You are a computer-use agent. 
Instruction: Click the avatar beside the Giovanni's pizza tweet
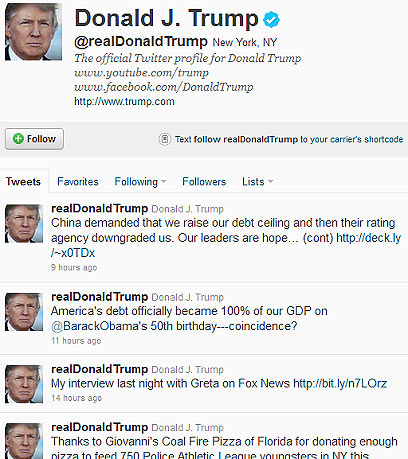tap(24, 441)
